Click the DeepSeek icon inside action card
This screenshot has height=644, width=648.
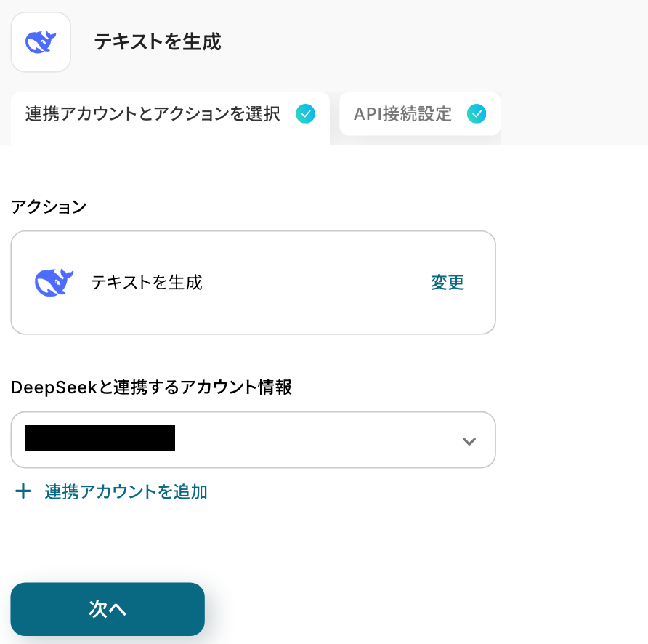click(54, 282)
